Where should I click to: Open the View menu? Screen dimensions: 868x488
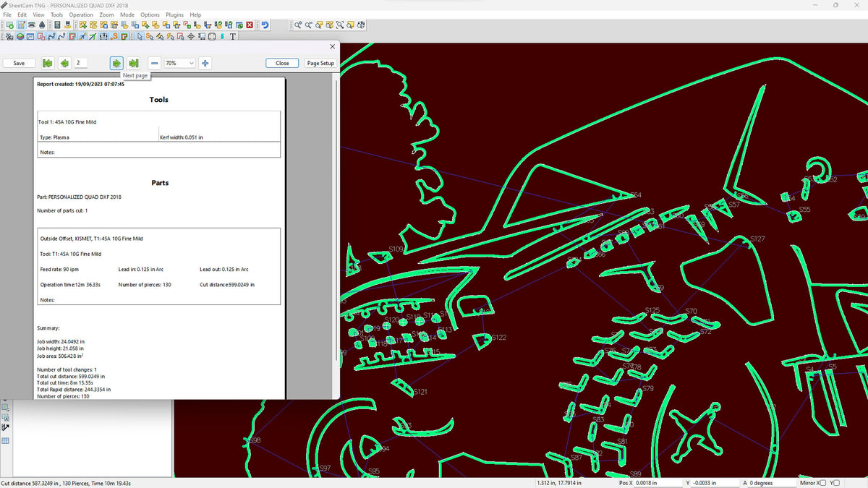coord(38,14)
